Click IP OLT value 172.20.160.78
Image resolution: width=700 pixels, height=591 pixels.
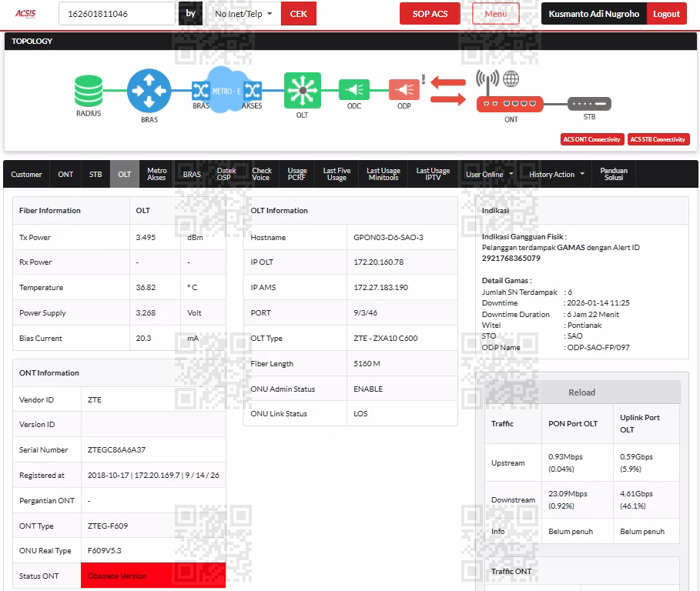pos(379,262)
